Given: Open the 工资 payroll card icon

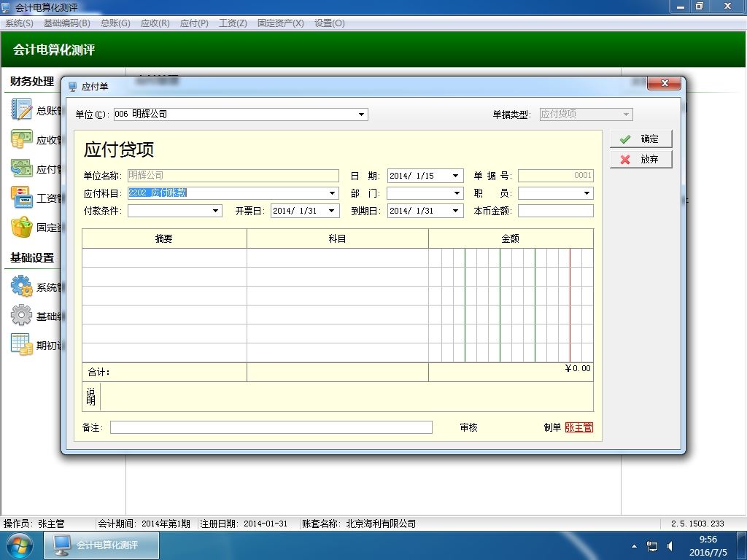Looking at the screenshot, I should point(21,198).
